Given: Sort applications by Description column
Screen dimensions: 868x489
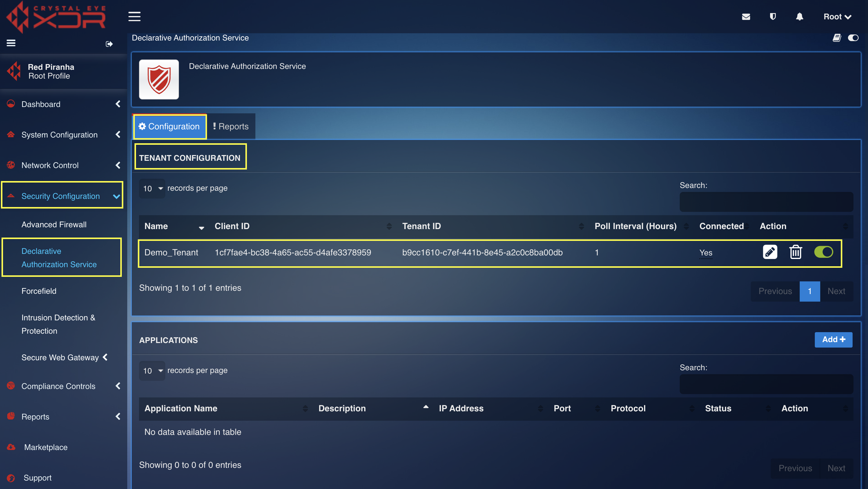Looking at the screenshot, I should coord(373,408).
